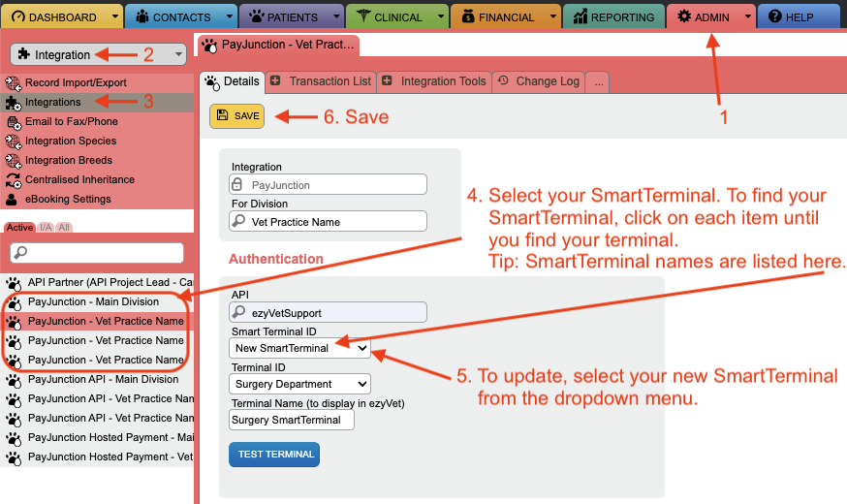Click the eBooking Settings person icon

pos(12,200)
